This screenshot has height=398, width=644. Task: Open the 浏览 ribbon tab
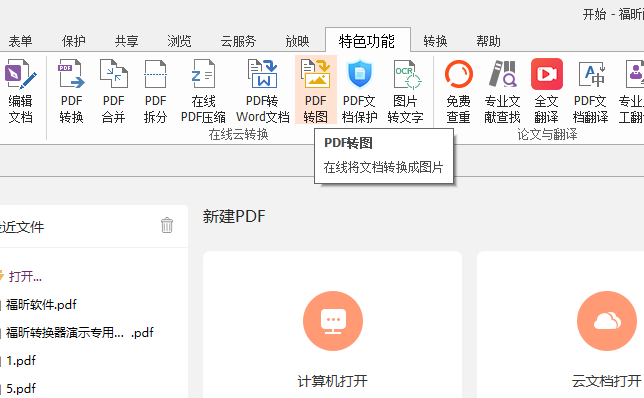[x=179, y=41]
